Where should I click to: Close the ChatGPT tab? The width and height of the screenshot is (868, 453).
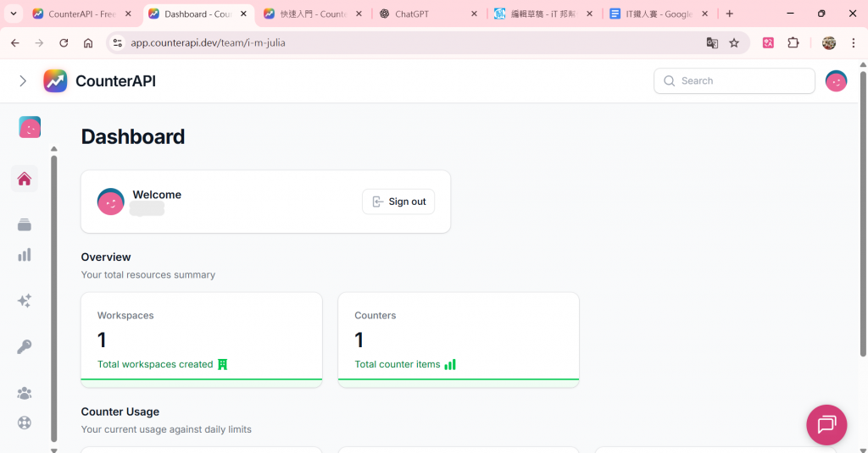tap(474, 14)
